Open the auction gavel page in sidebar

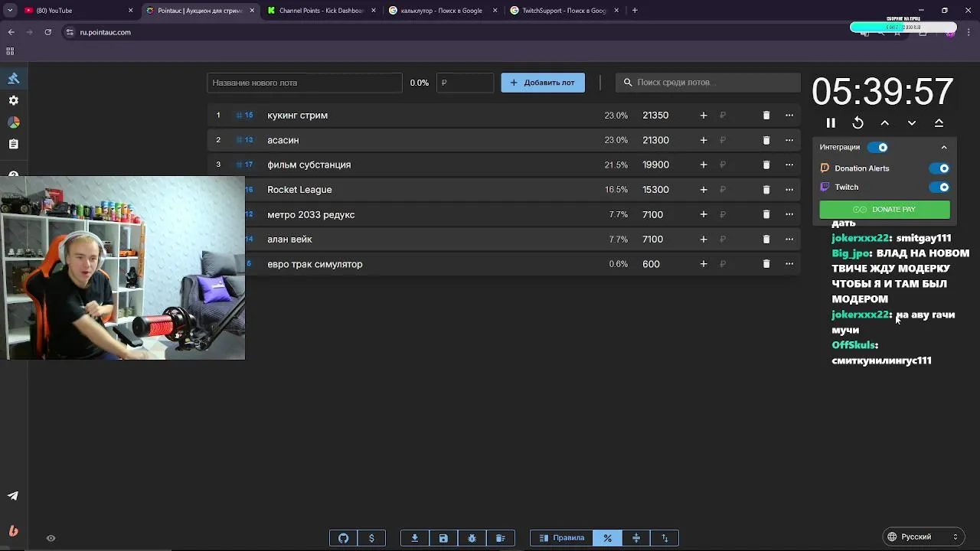click(x=13, y=79)
